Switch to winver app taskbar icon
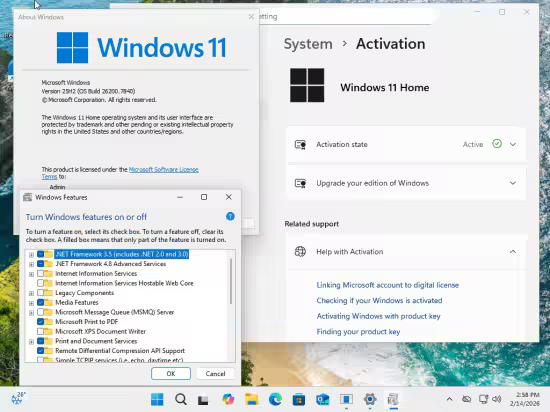 click(x=346, y=399)
